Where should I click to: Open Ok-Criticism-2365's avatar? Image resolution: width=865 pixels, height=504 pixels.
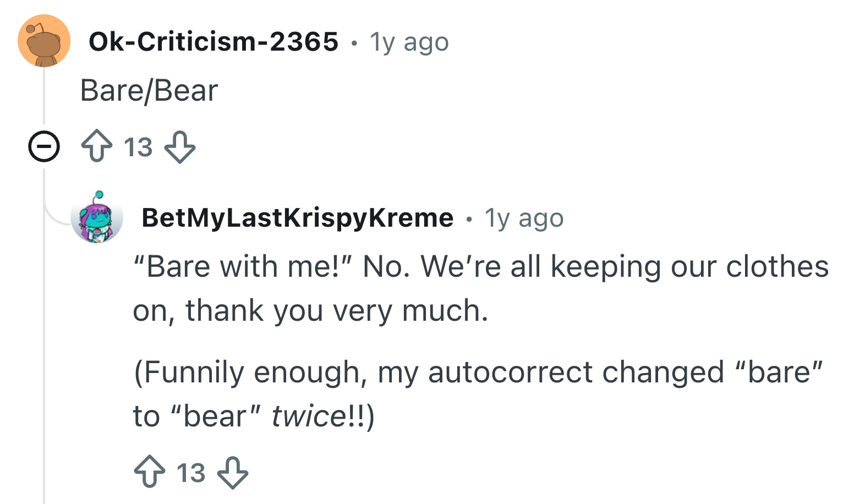[x=44, y=41]
